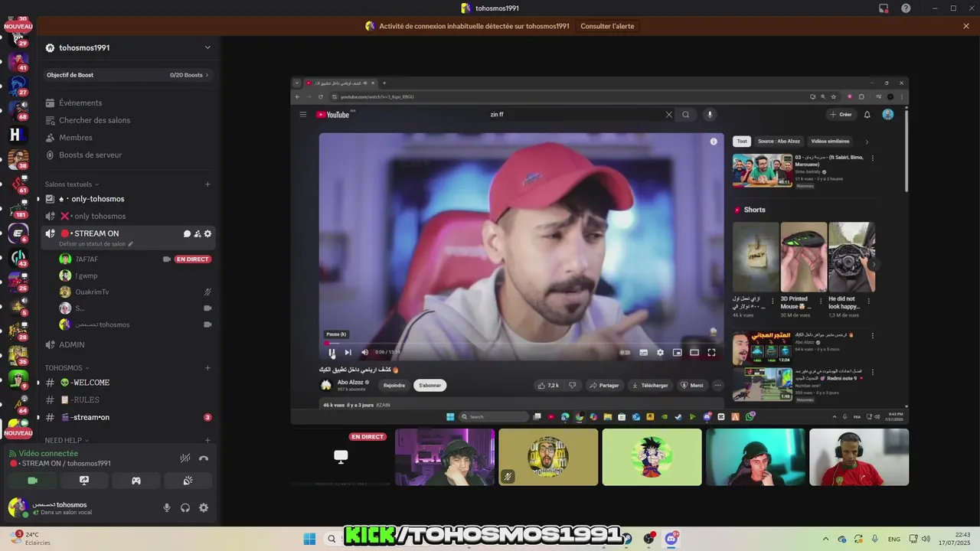Open YouTube notifications bell
Viewport: 980px width, 551px height.
867,115
